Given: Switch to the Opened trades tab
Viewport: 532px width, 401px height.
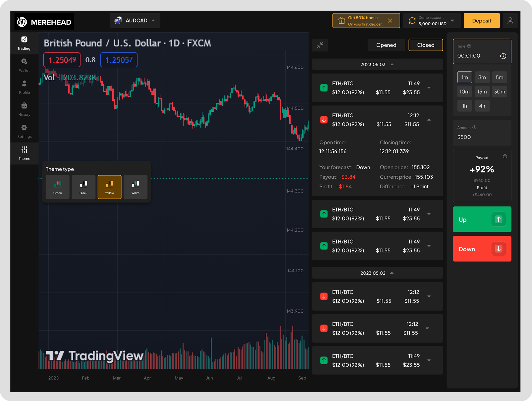Looking at the screenshot, I should coord(386,45).
